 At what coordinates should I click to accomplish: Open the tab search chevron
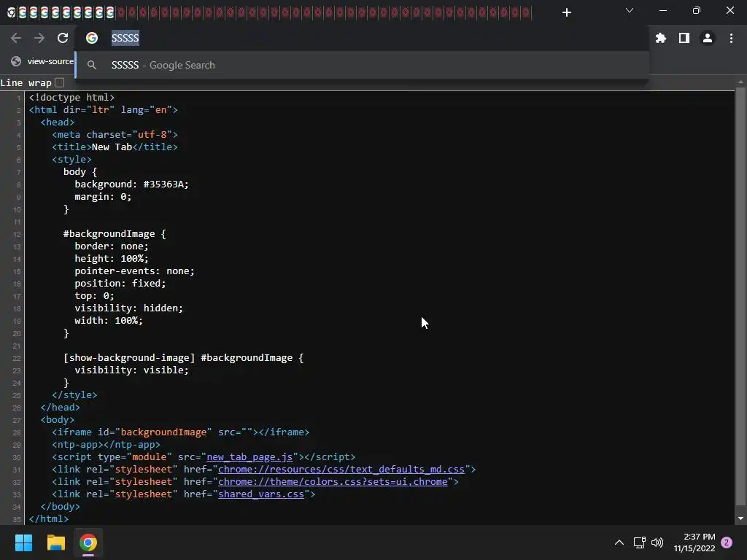[x=630, y=10]
